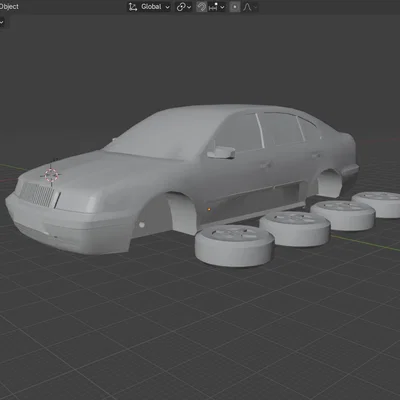Select the nearest front wheel mesh
The width and height of the screenshot is (400, 400).
[234, 246]
